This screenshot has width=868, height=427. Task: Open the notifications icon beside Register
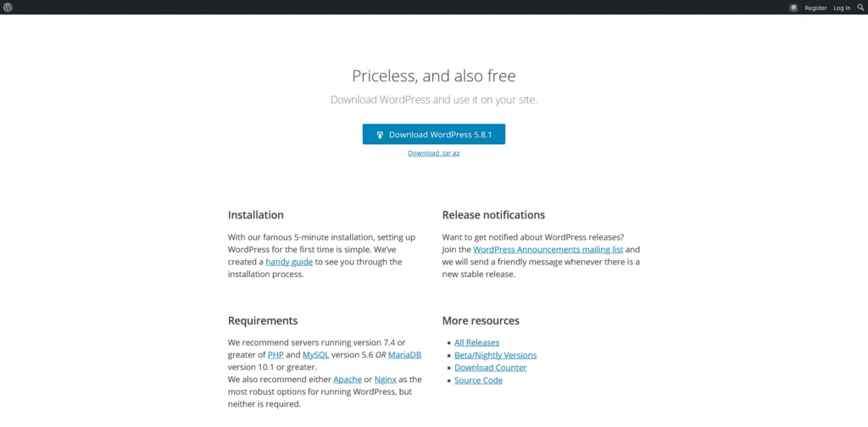(793, 8)
